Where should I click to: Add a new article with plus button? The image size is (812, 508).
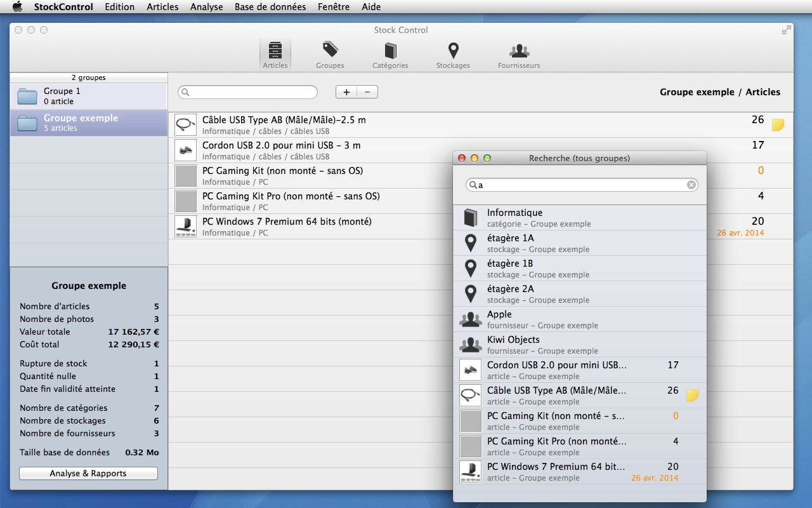pos(346,92)
